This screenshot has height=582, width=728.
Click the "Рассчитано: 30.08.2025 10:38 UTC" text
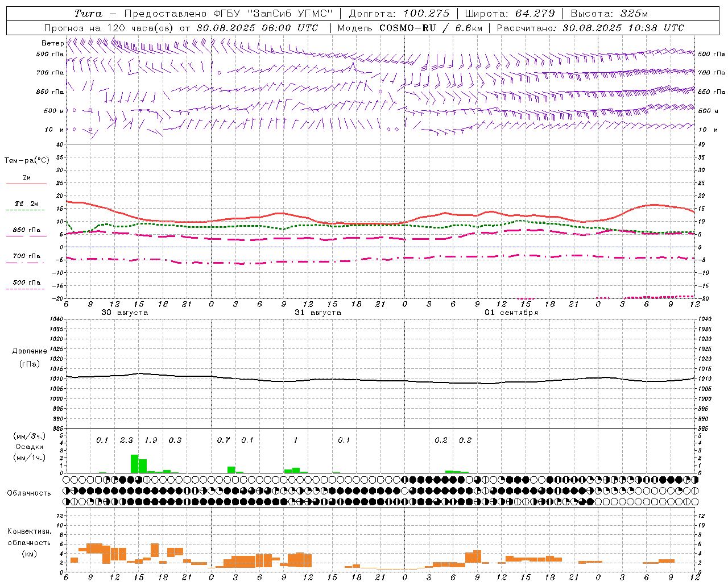click(590, 28)
